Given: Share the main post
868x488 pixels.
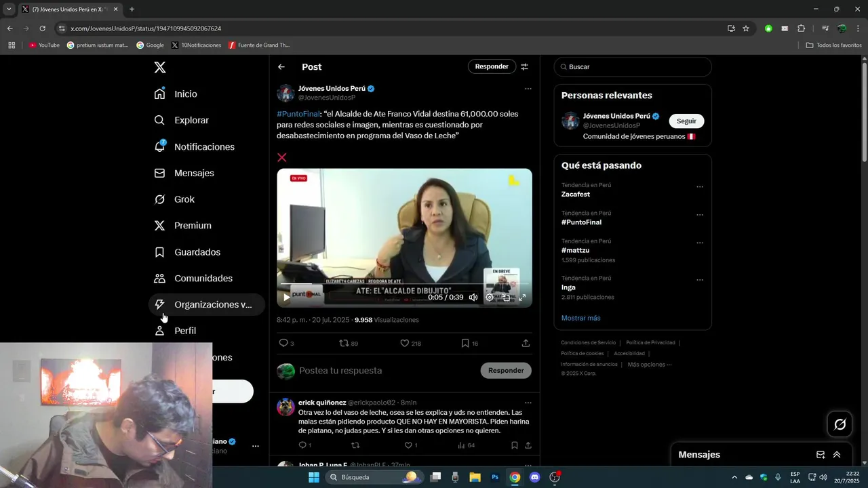Looking at the screenshot, I should [526, 344].
